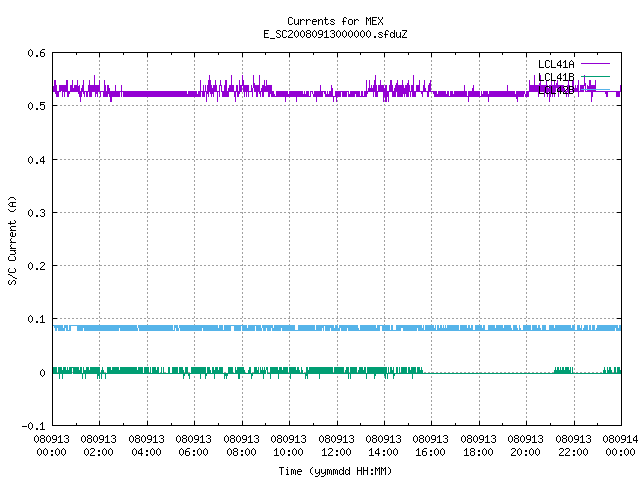The width and height of the screenshot is (640, 480).
Task: Click the x-axis tick 080913 18:00
Action: [x=478, y=446]
